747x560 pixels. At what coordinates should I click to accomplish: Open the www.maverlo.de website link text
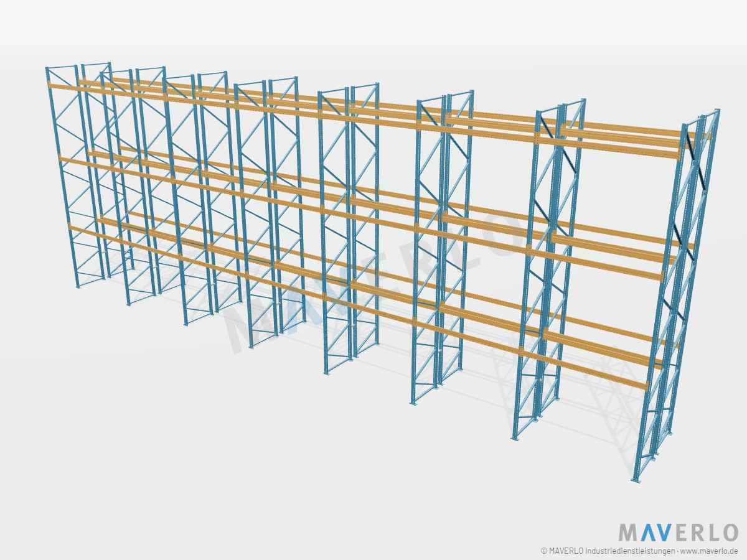(710, 551)
